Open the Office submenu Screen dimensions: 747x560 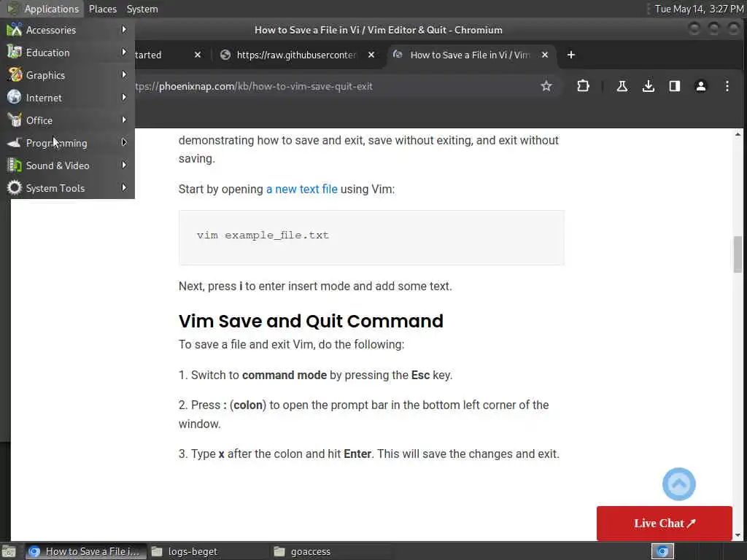tap(69, 120)
